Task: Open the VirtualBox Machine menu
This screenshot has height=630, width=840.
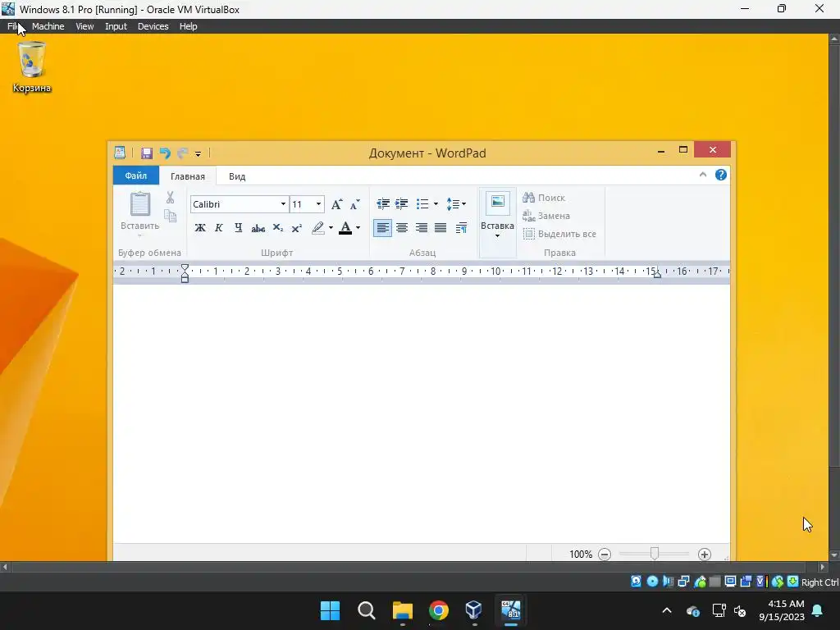Action: (48, 26)
